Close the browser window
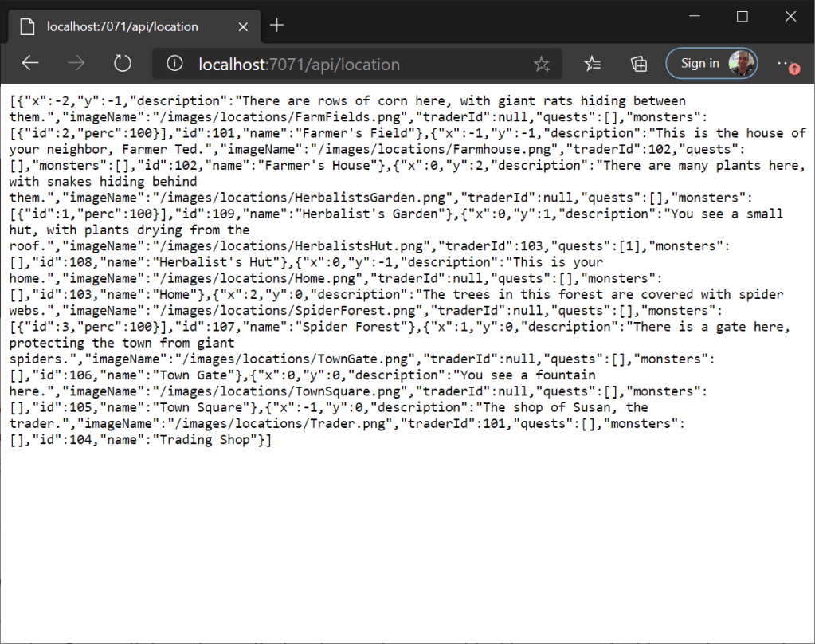The image size is (815, 644). click(x=790, y=16)
